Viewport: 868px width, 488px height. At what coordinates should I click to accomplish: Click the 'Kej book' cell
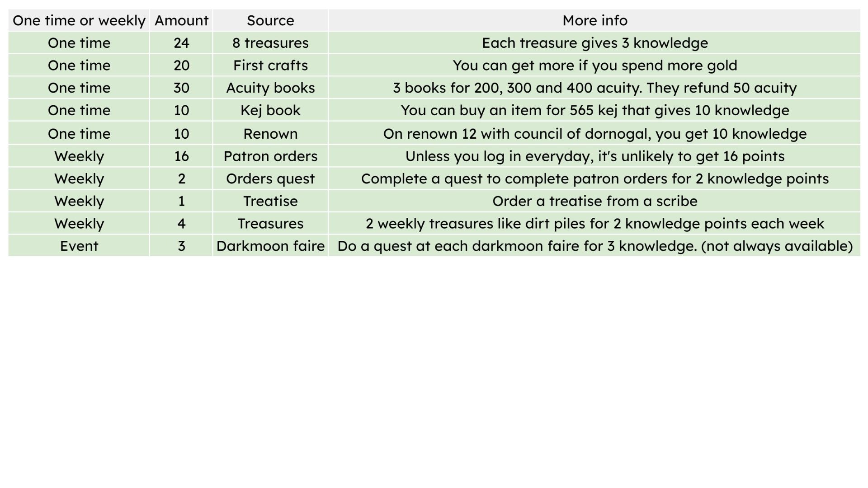coord(270,110)
